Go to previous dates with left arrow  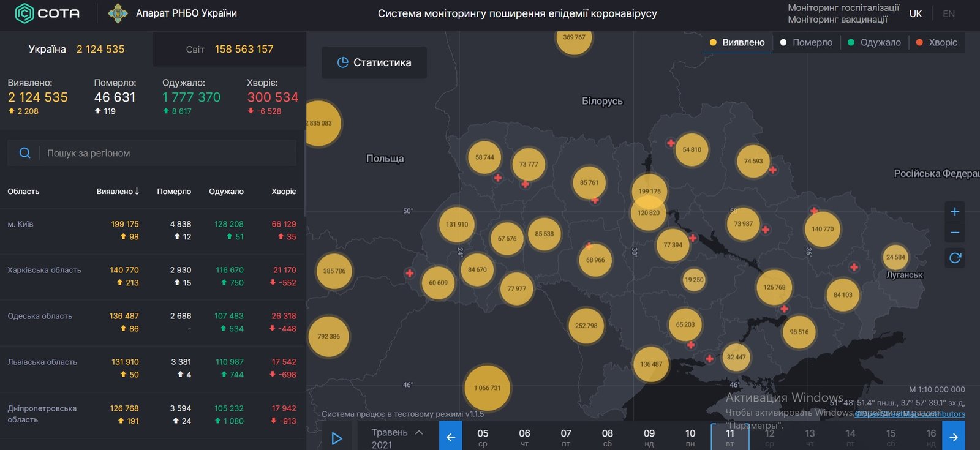point(450,437)
